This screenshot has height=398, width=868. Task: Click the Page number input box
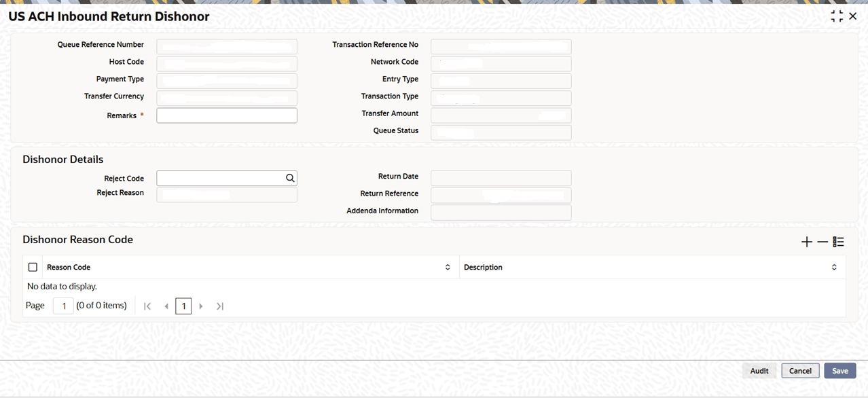click(x=63, y=306)
